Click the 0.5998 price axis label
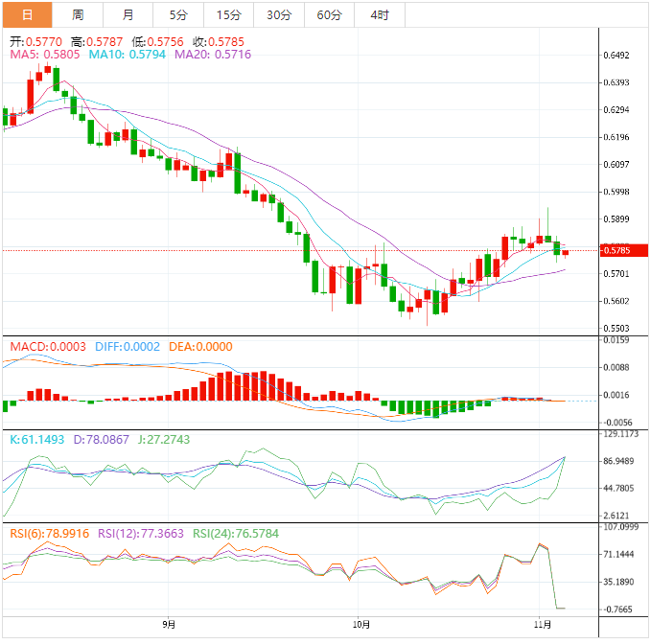Screen dimensions: 651x644 [x=616, y=192]
